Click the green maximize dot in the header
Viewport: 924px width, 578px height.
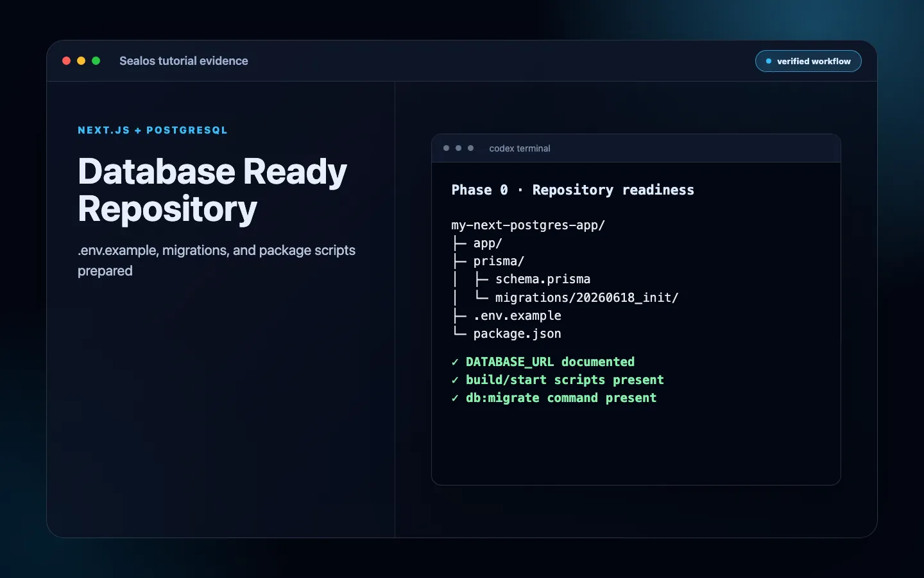tap(96, 61)
